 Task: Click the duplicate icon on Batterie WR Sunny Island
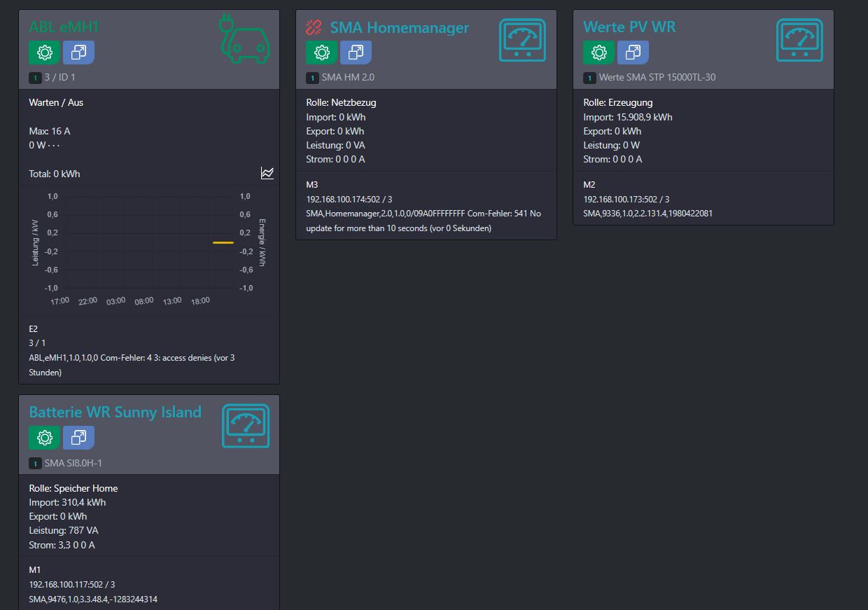click(78, 438)
